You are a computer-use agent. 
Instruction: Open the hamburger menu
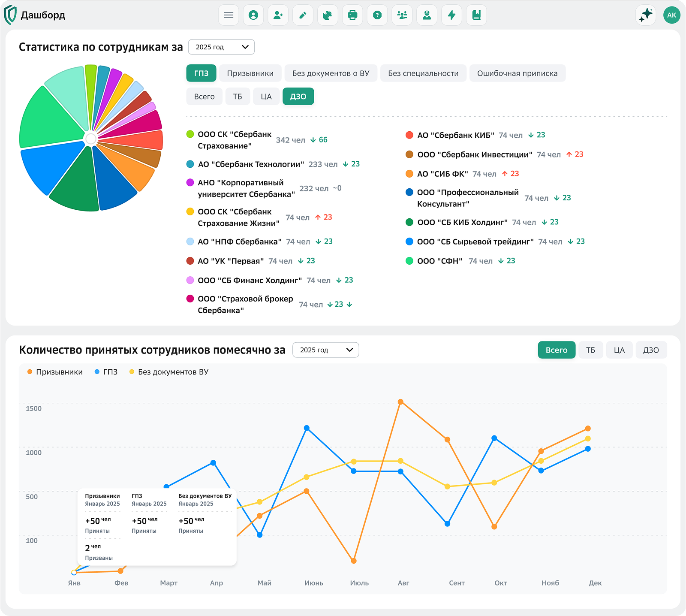pos(229,15)
